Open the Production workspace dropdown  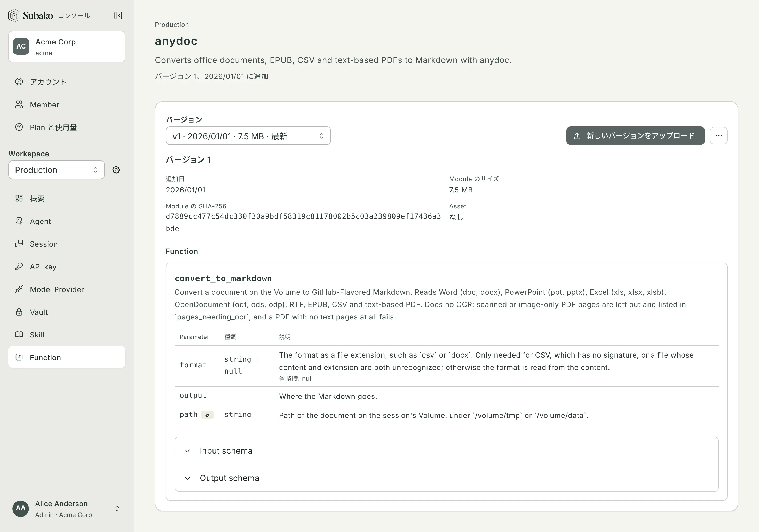point(57,170)
